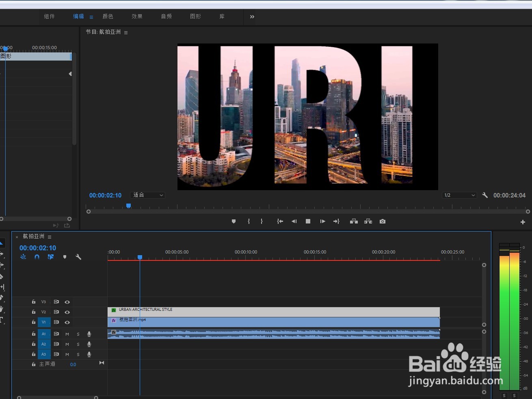Click the Lift button

[354, 221]
